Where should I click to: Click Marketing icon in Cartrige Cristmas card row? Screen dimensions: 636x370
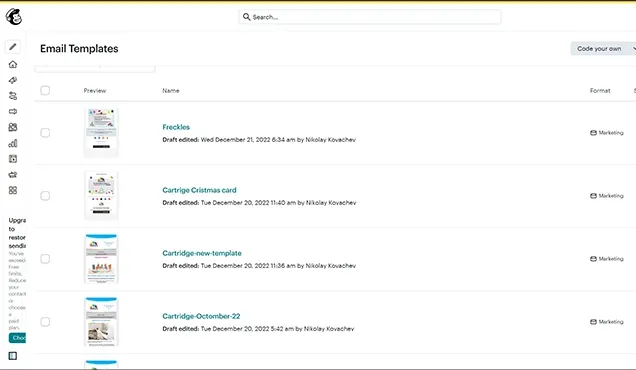593,196
